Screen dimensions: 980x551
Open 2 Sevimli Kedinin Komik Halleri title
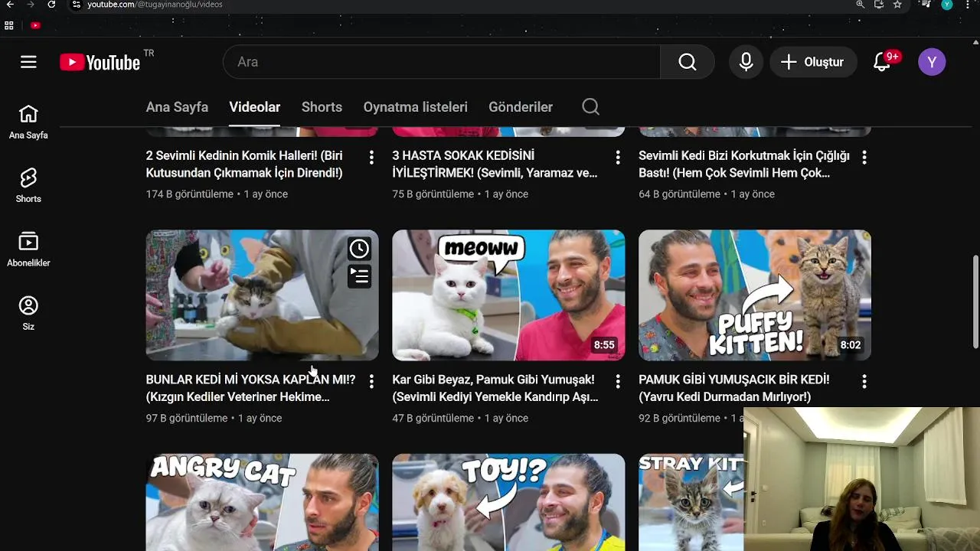tap(245, 165)
